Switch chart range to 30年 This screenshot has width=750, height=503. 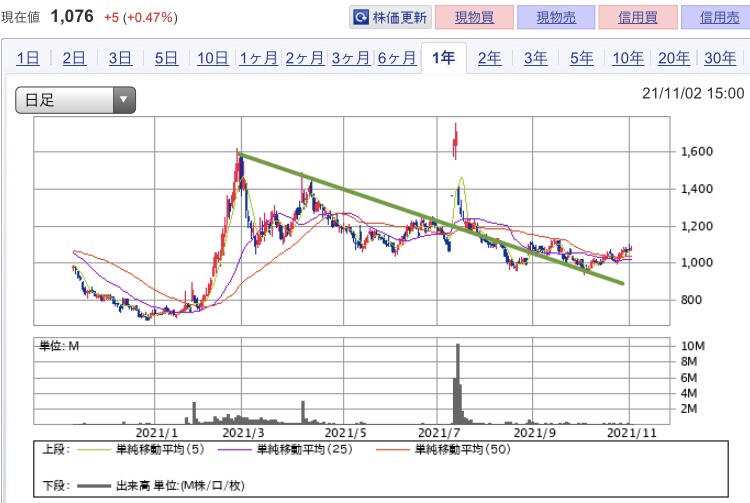point(720,58)
